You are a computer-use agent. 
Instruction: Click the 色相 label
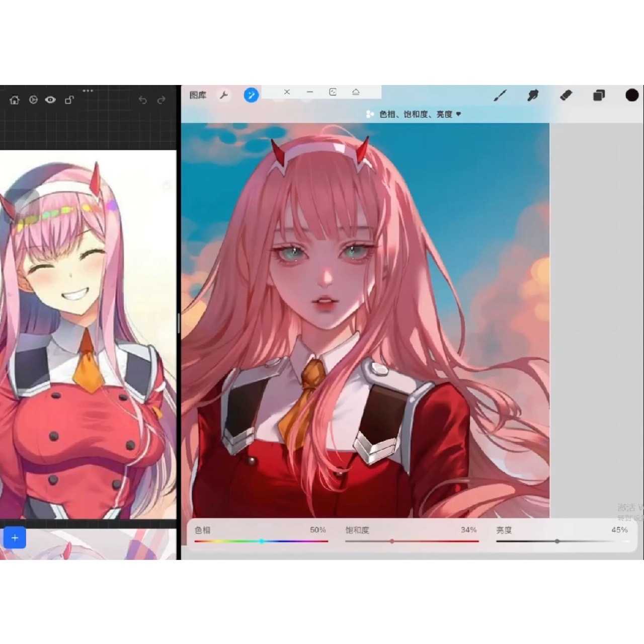tap(203, 530)
